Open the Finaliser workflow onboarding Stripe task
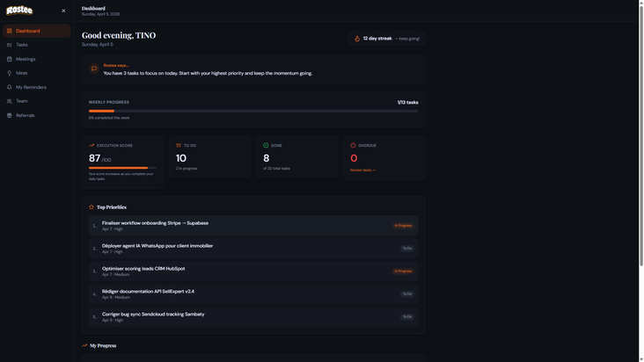Image resolution: width=644 pixels, height=362 pixels. [x=155, y=223]
